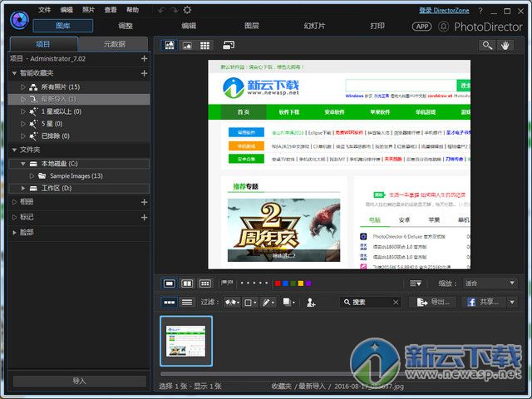This screenshot has height=399, width=532.
Task: Click the flag pick/reject icon
Action: (x=227, y=283)
